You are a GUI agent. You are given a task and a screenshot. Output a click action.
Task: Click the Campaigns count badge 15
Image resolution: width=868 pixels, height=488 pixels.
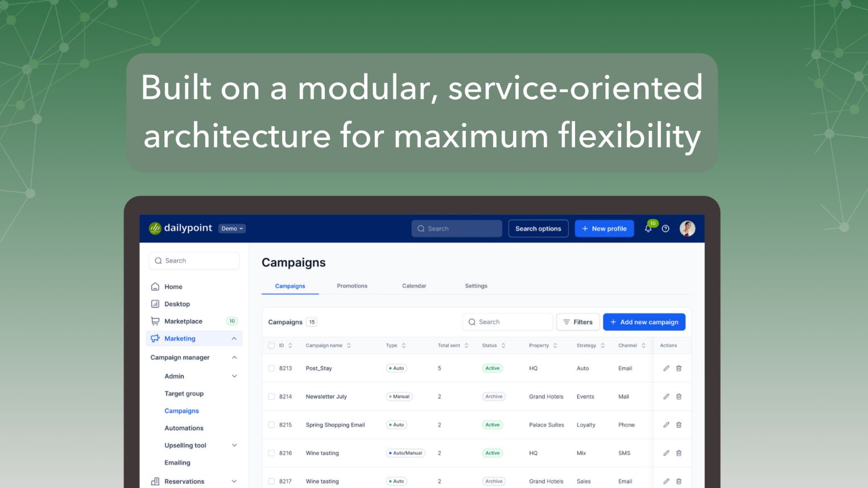(312, 322)
